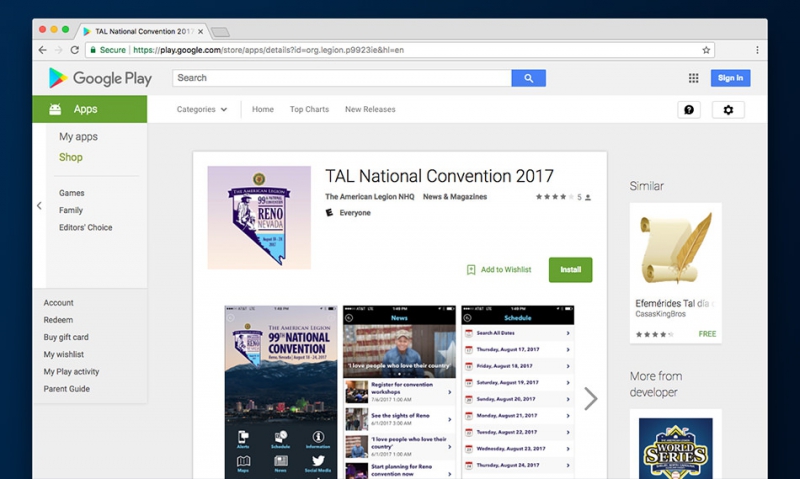
Task: Select Shop in the sidebar
Action: coord(70,157)
